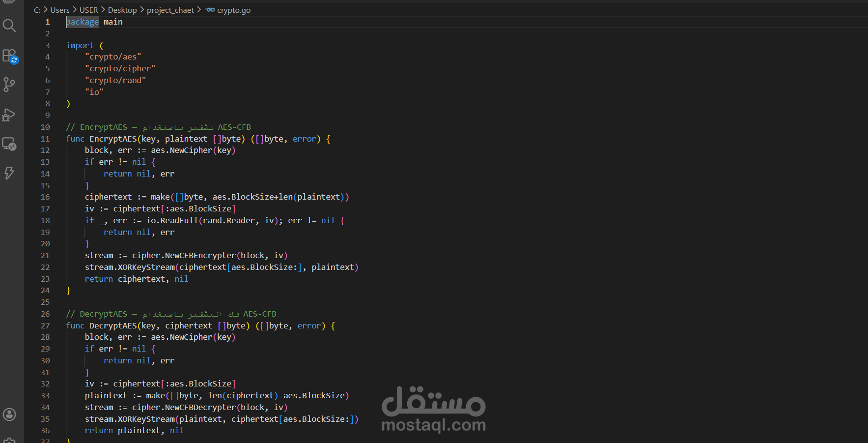The image size is (868, 443).
Task: Click the 'import' keyword on line 3
Action: coord(80,45)
